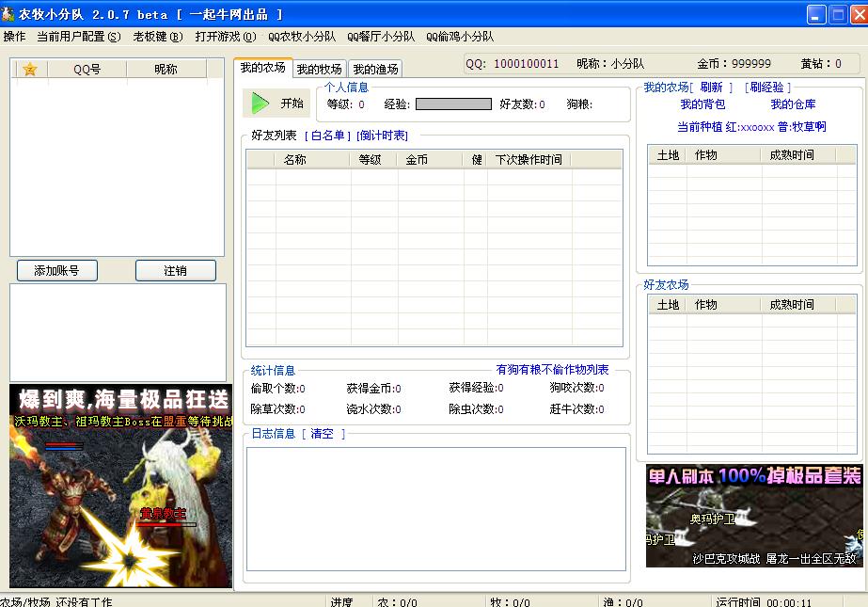Click the 获得经验:0 statistic
Image resolution: width=868 pixels, height=607 pixels.
point(476,387)
